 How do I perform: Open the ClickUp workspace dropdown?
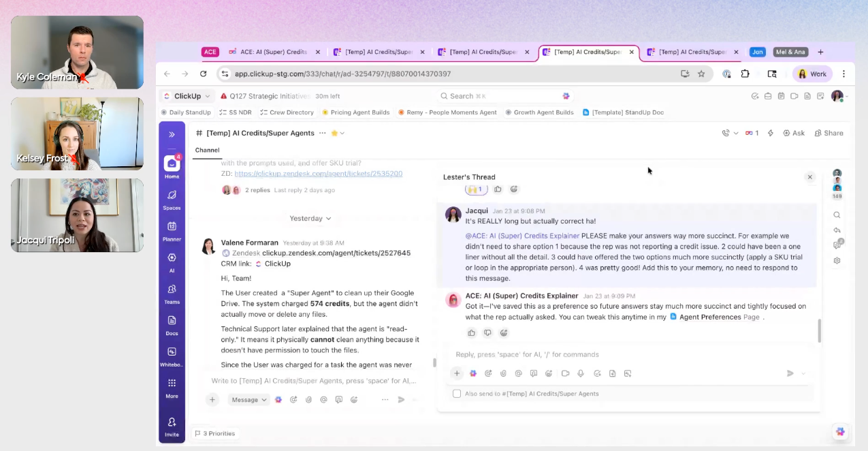(187, 96)
